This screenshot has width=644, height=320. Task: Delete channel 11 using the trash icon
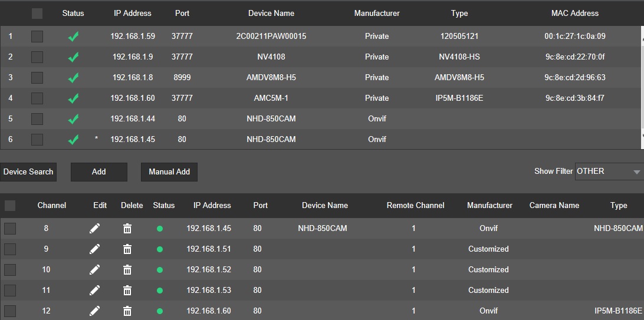click(127, 290)
